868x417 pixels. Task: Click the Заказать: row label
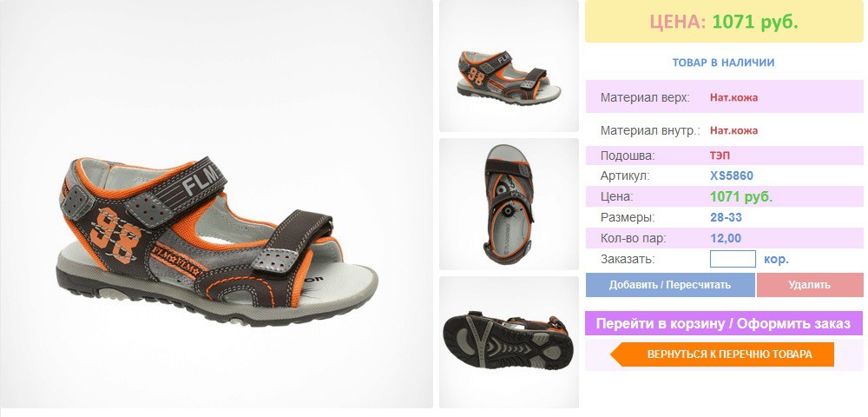click(628, 259)
